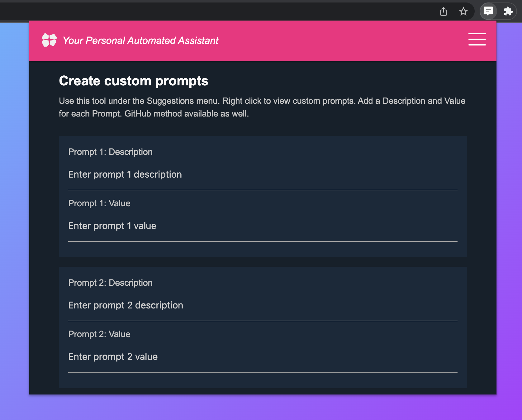Viewport: 522px width, 420px height.
Task: Focus the Prompt 2 value input
Action: [263, 357]
